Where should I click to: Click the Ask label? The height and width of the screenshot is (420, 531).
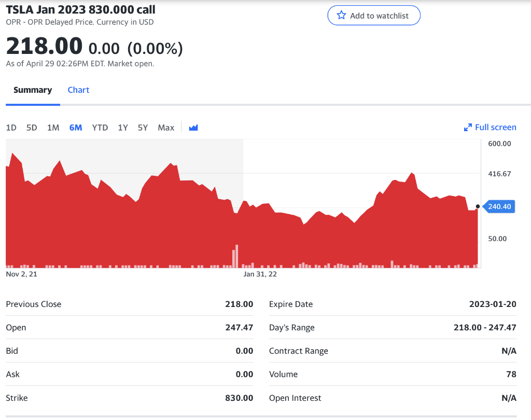pyautogui.click(x=12, y=374)
